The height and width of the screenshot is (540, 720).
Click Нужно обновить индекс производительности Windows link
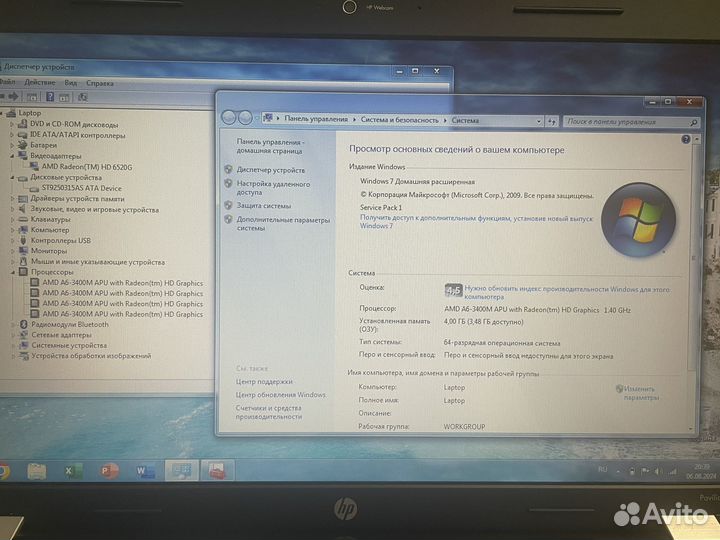567,293
